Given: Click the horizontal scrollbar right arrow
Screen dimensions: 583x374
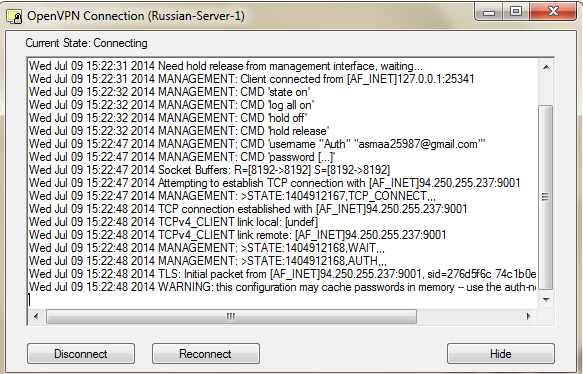Looking at the screenshot, I should point(528,316).
